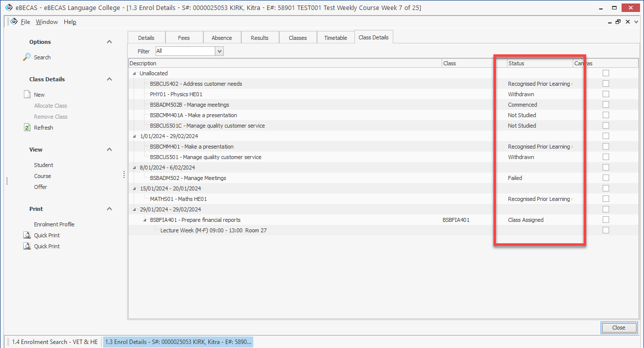Image resolution: width=644 pixels, height=348 pixels.
Task: Switch to 1.4 Enrolment Search window tab
Action: (54, 342)
